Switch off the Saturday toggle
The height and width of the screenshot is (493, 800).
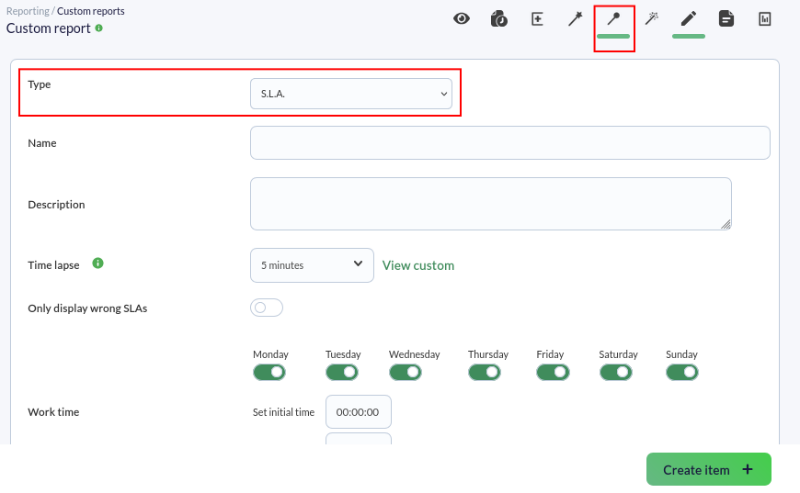point(616,373)
